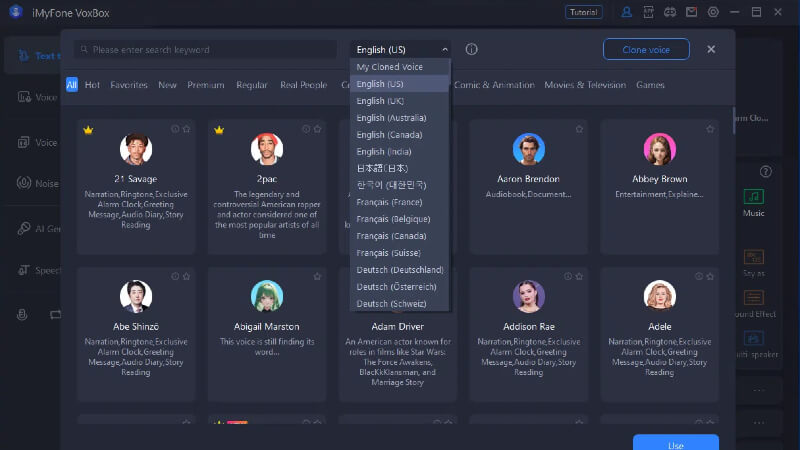Image resolution: width=800 pixels, height=450 pixels.
Task: Switch to the Games tab
Action: pos(650,85)
